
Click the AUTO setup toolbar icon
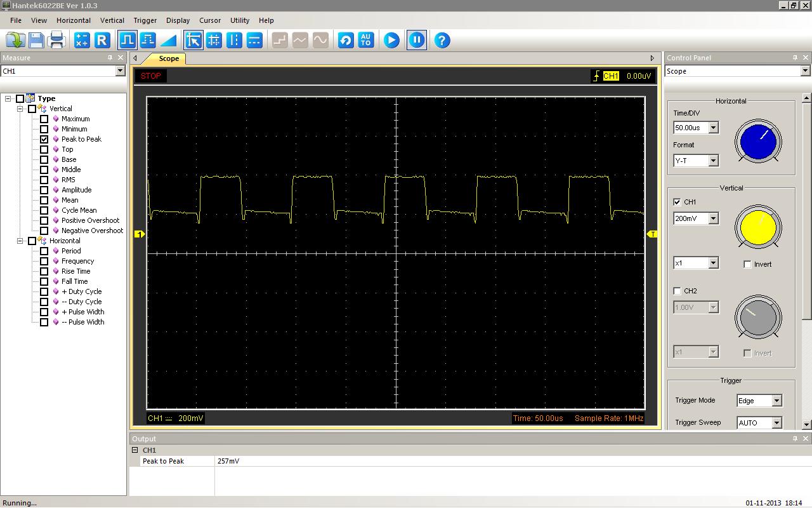click(365, 40)
